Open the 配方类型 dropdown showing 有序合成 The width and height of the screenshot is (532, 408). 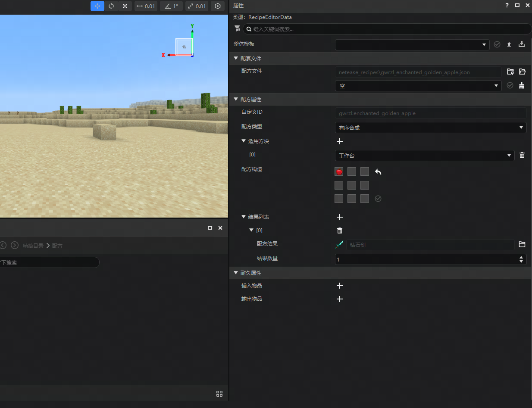point(431,128)
